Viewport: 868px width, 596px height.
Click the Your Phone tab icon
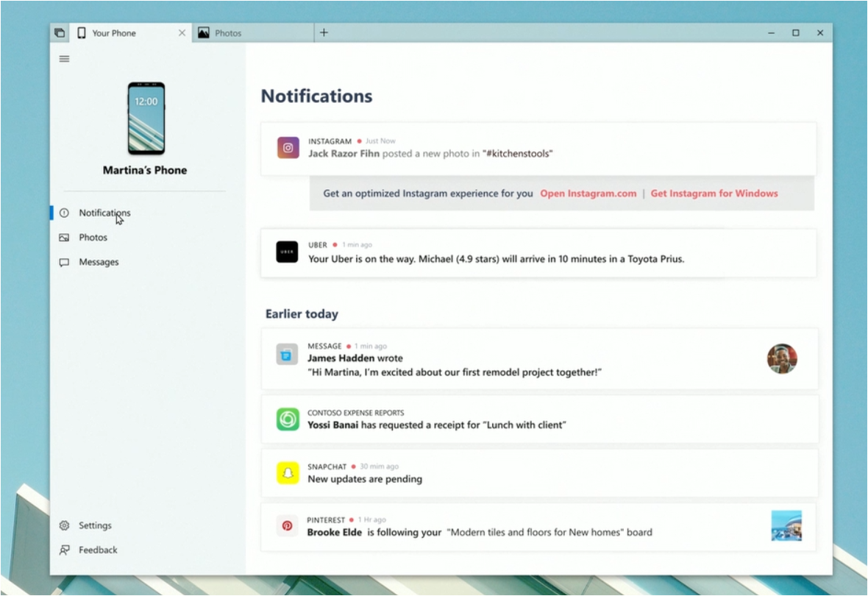(x=82, y=33)
